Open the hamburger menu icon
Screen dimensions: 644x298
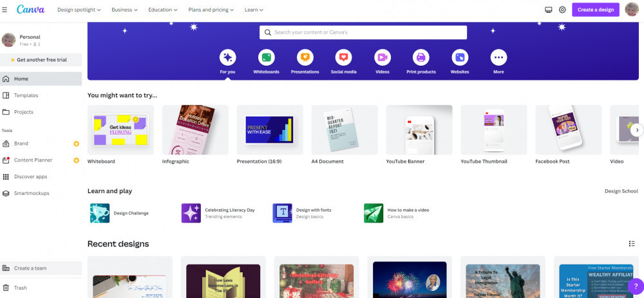click(5, 10)
